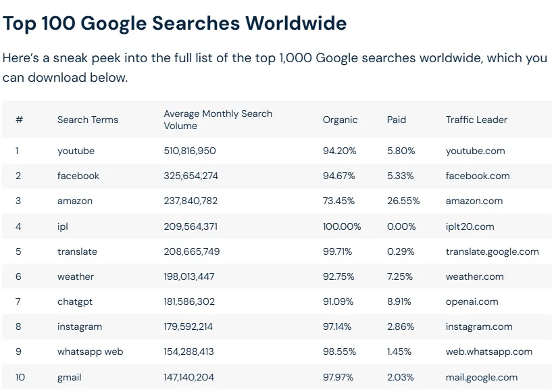Click the 'Paid' column header

397,120
